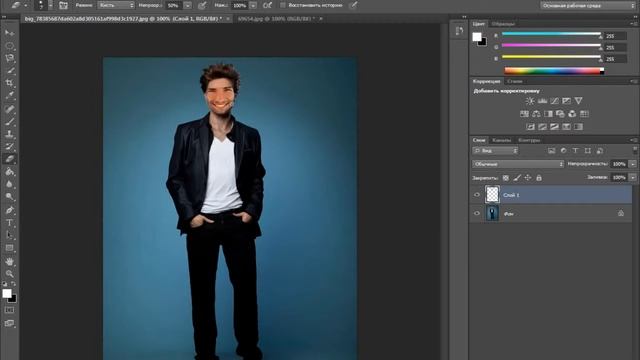Swap foreground and background colors in toolbox
This screenshot has width=640, height=360.
[x=13, y=284]
